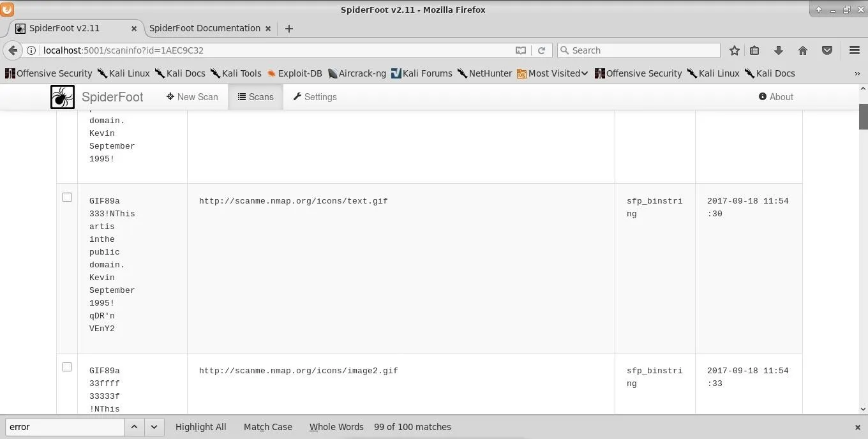Close the SpiderFoot Documentation tab
This screenshot has width=868, height=439.
tap(268, 29)
